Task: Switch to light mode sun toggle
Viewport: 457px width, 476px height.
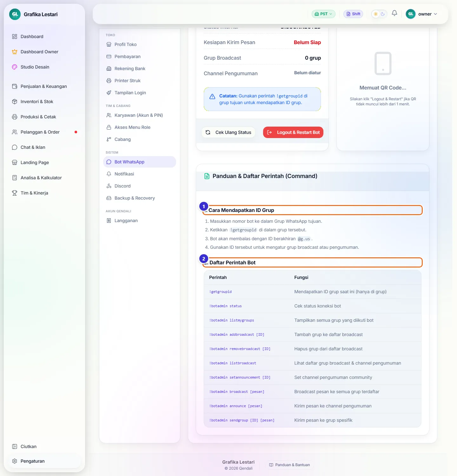Action: [376, 14]
